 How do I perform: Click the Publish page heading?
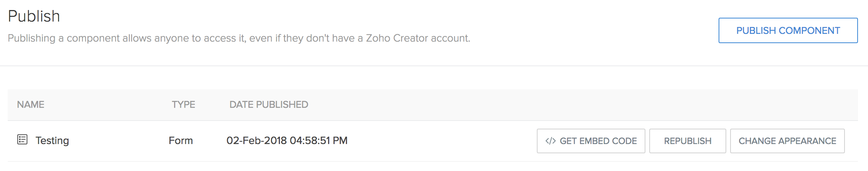pyautogui.click(x=34, y=16)
